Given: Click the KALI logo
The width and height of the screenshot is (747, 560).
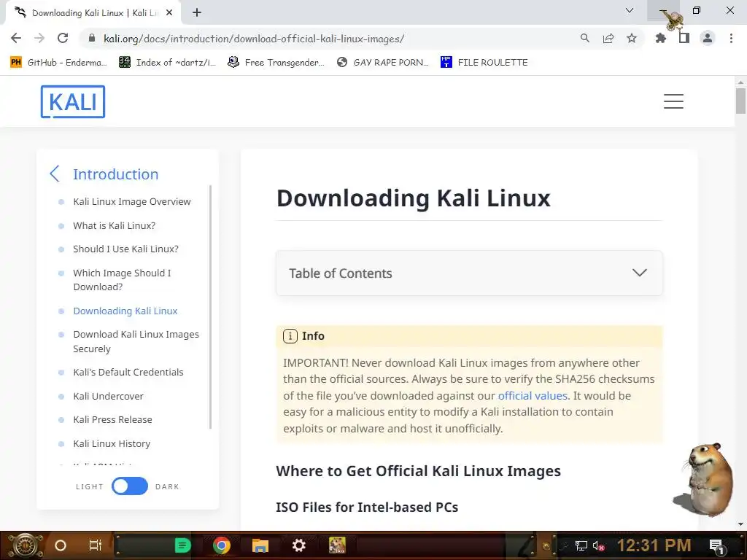Looking at the screenshot, I should 73,101.
